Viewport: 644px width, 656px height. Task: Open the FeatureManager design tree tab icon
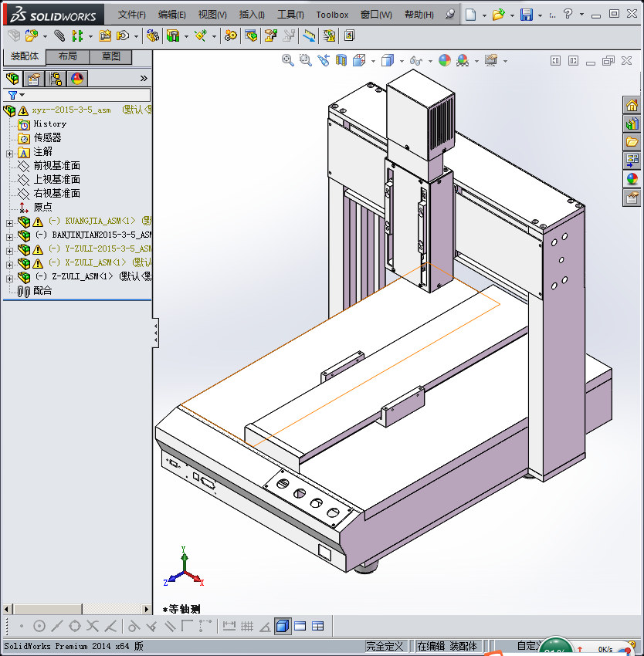pos(12,78)
